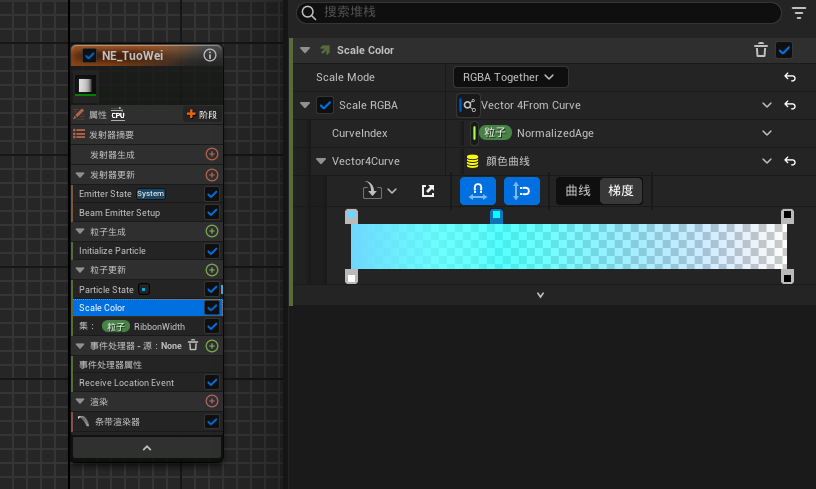
Task: Collapse the 渲染 group
Action: 80,401
